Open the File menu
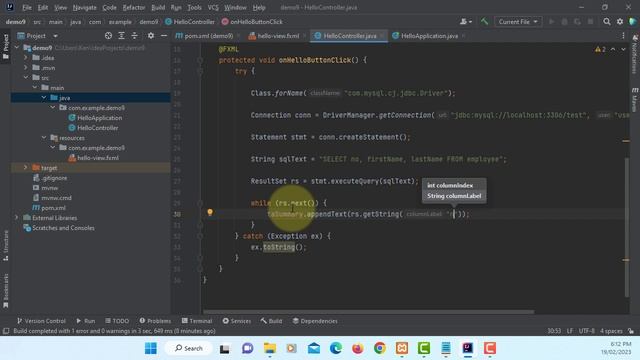This screenshot has height=360, width=640. point(27,7)
